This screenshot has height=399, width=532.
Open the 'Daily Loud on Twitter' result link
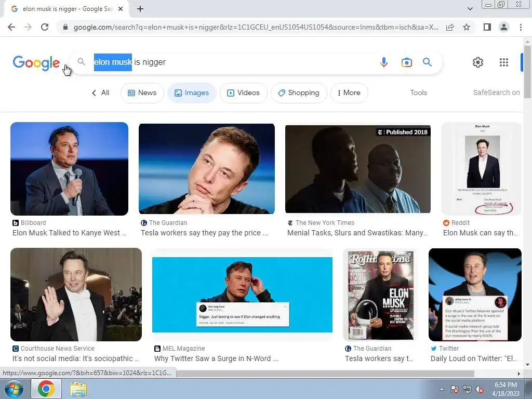(x=474, y=358)
